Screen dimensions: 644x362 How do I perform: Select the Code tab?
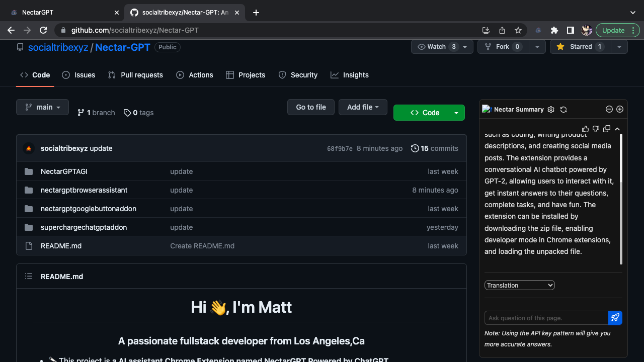(35, 75)
